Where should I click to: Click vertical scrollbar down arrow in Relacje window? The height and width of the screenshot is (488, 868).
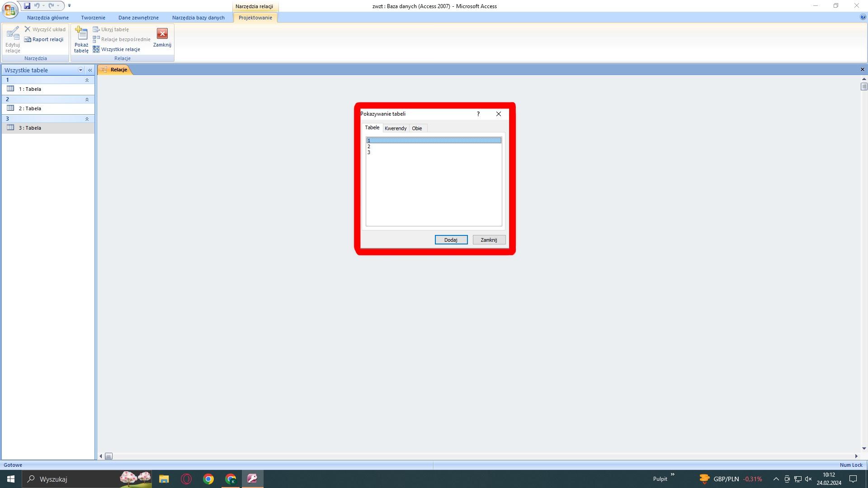(864, 449)
